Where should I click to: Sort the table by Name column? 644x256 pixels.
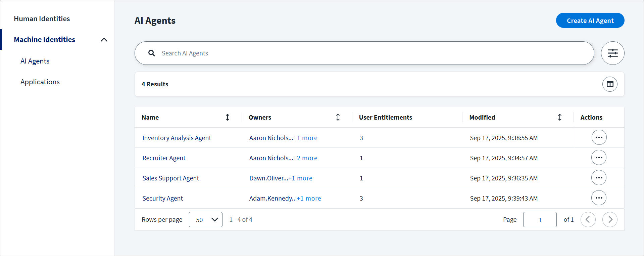click(x=228, y=117)
